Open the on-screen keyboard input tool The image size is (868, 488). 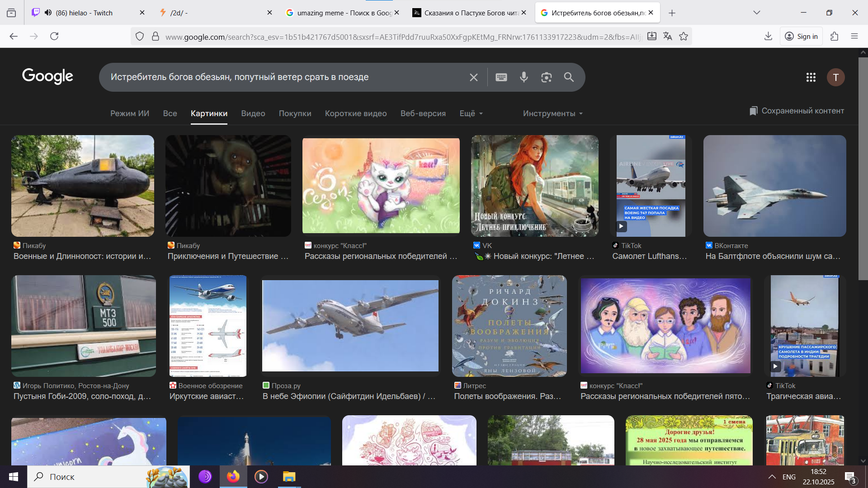[x=501, y=77]
